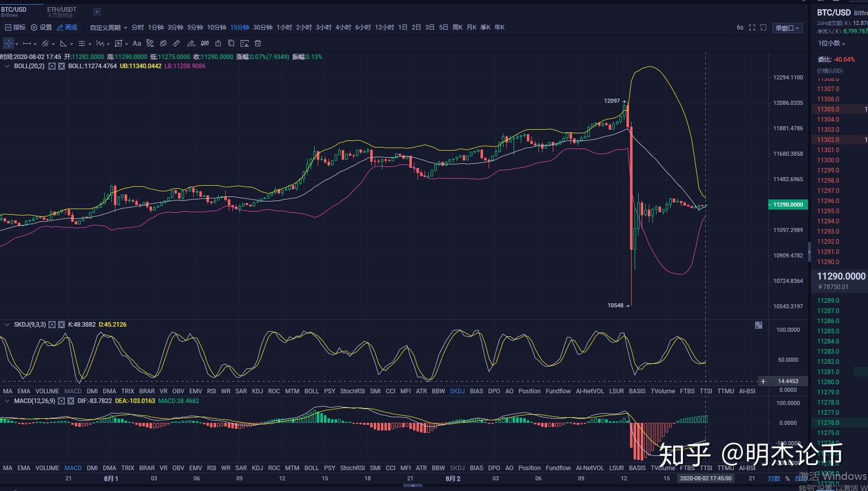The image size is (868, 491).
Task: Expand the 1位小数 decimal precision dropdown
Action: pos(831,43)
